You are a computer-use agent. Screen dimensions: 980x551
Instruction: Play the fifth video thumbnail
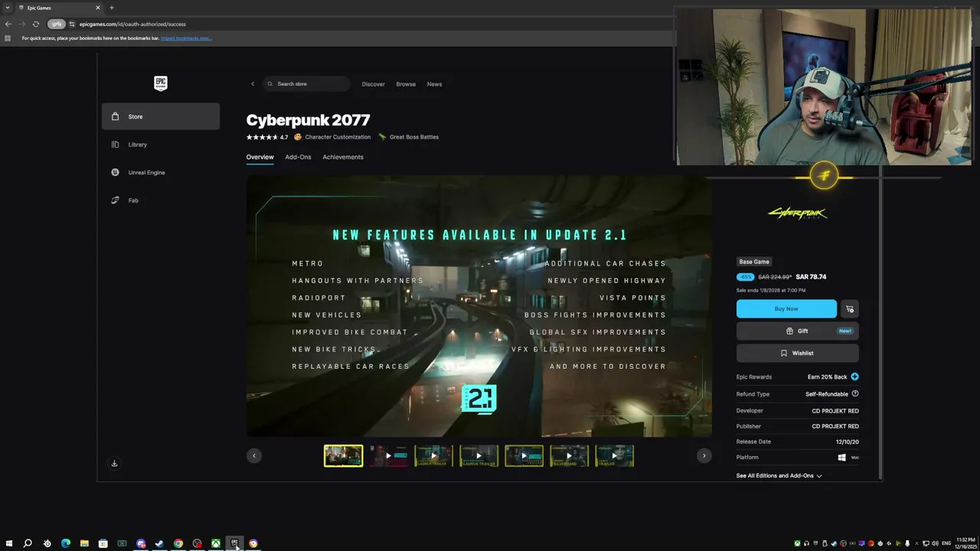click(x=524, y=456)
